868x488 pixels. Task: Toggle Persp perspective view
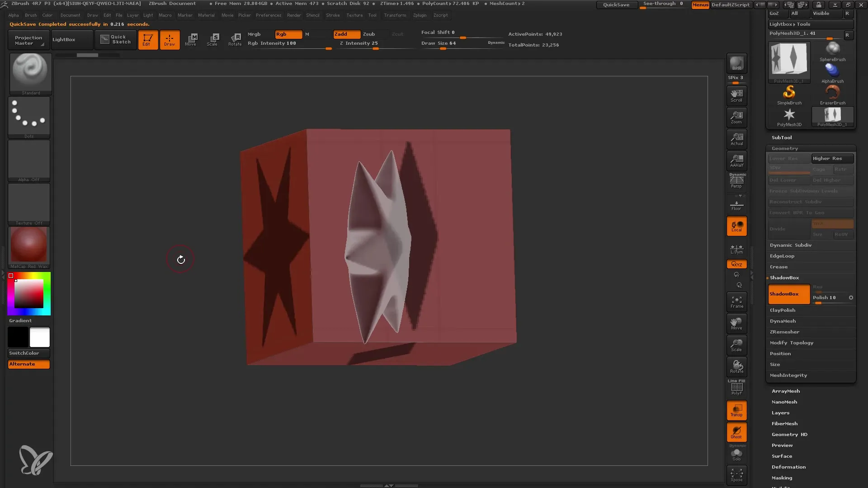(x=736, y=181)
